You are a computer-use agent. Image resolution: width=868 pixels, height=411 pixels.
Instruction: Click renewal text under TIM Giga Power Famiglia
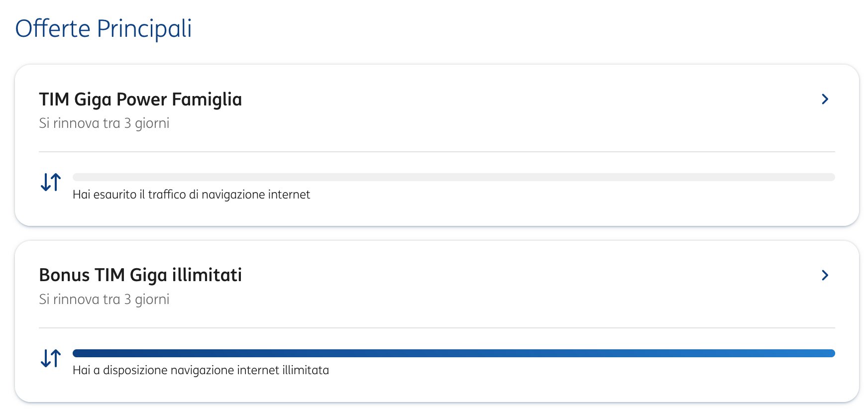pos(104,123)
